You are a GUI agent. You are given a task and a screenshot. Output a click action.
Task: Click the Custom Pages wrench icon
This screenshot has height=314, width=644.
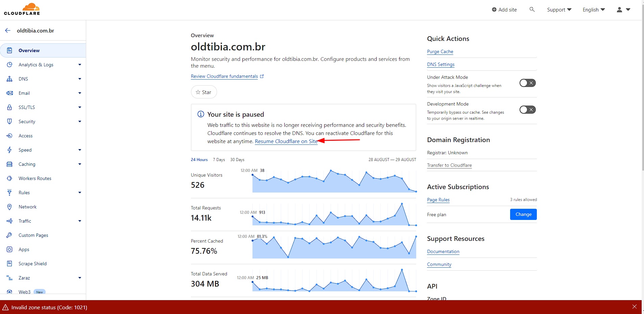coord(9,235)
